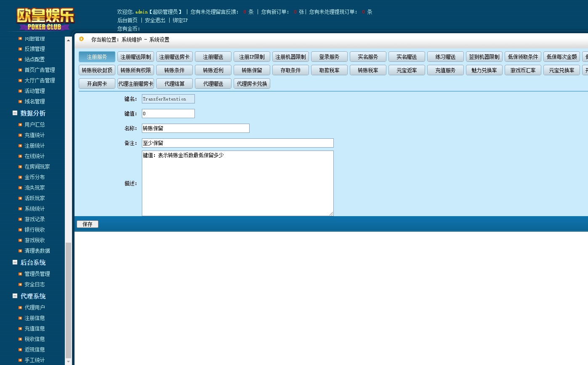This screenshot has height=365, width=588.
Task: Collapse the 代理系统 section
Action: pyautogui.click(x=15, y=296)
